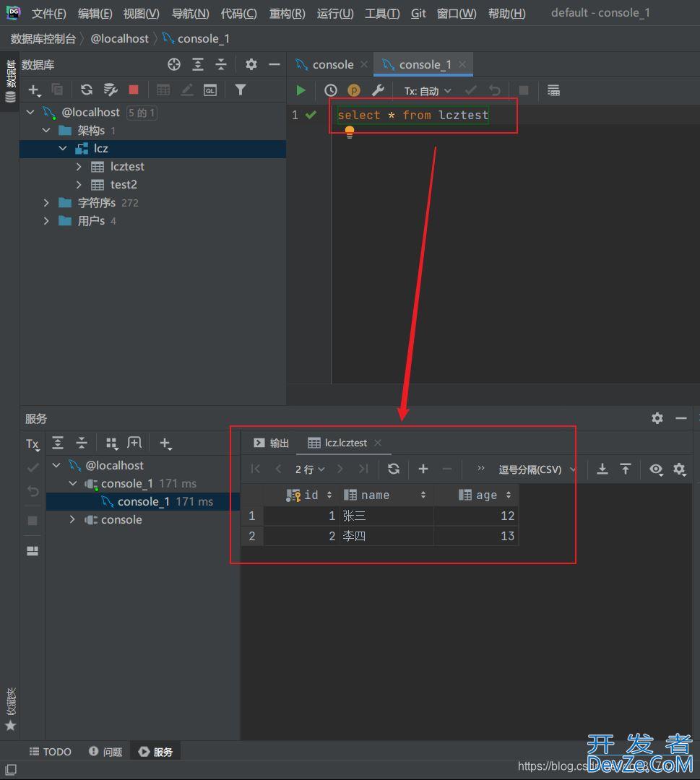The image size is (700, 780).
Task: Switch to the 输出 output tab
Action: [x=271, y=443]
